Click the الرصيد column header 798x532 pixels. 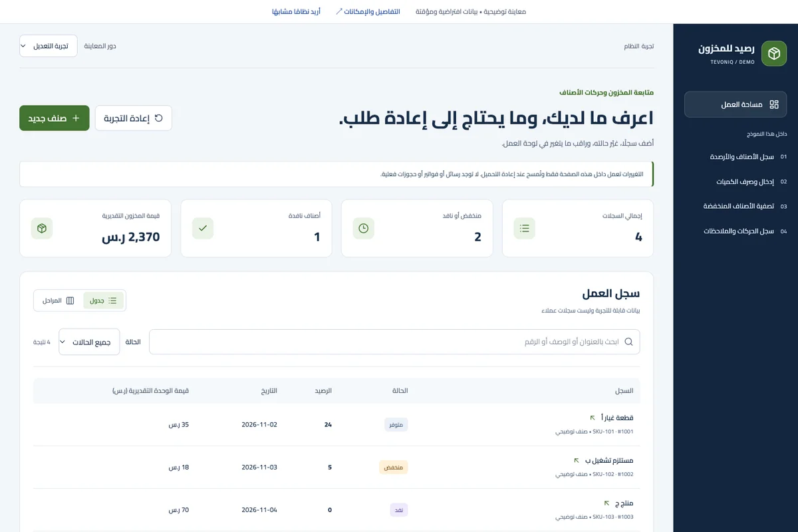point(323,391)
